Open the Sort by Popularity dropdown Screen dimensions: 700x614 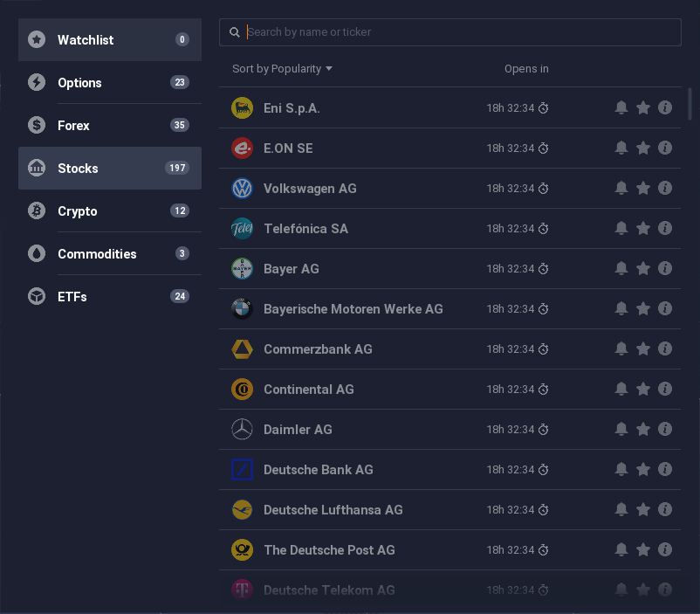click(282, 69)
